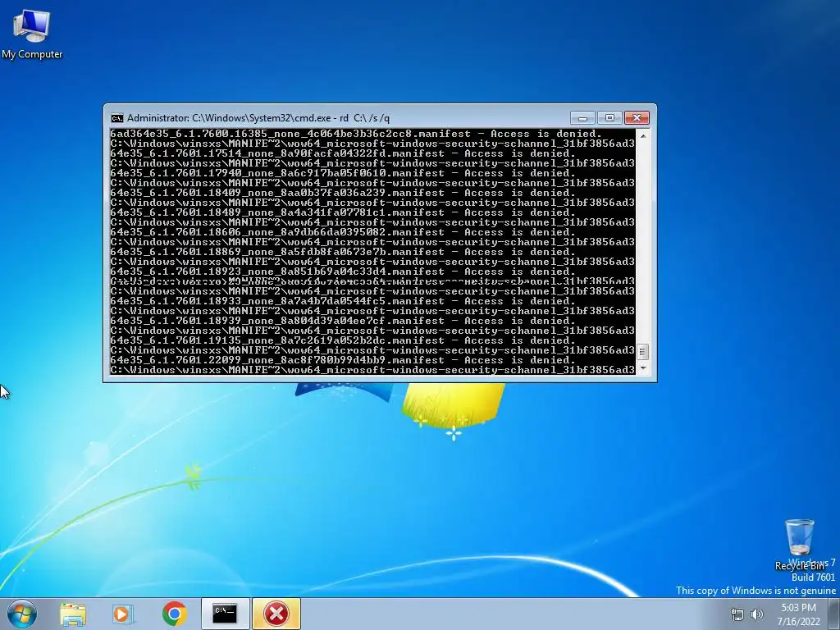Click console line containing 22099_none_8ac8f780b99d4bb9.manifest
840x630 pixels.
pyautogui.click(x=343, y=361)
